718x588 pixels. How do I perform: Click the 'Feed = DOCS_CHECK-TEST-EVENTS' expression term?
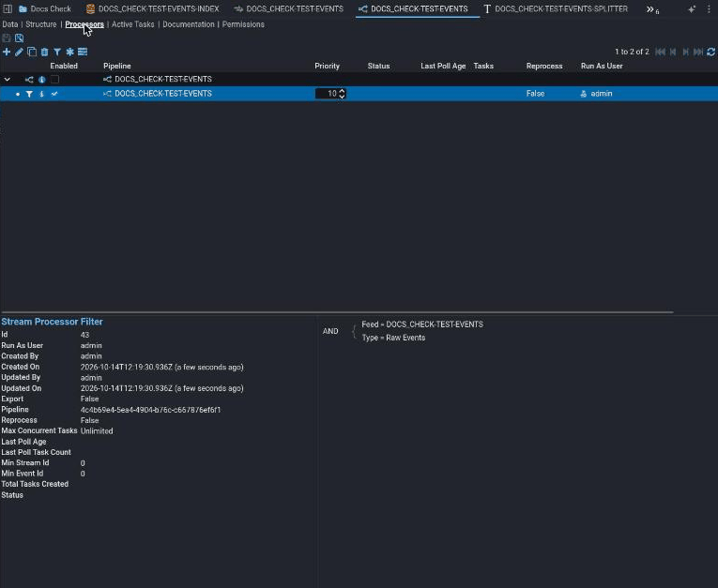[422, 324]
